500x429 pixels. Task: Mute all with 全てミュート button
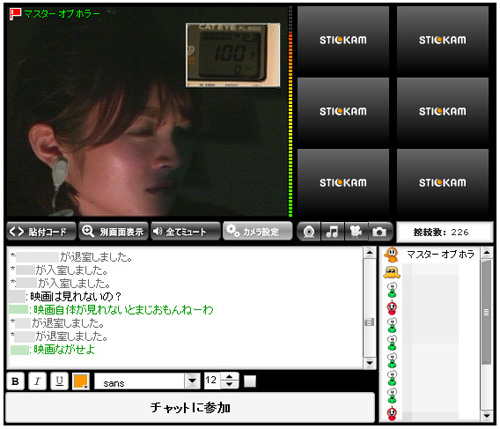click(186, 231)
